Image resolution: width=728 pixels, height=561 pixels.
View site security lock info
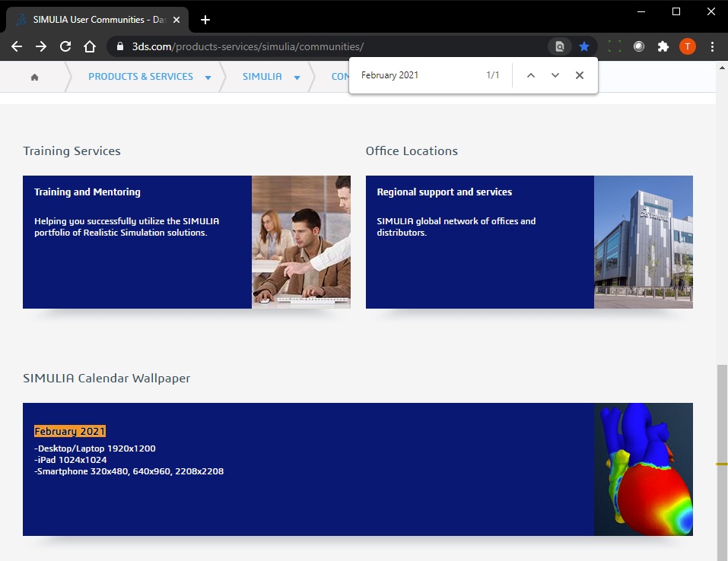coord(120,46)
